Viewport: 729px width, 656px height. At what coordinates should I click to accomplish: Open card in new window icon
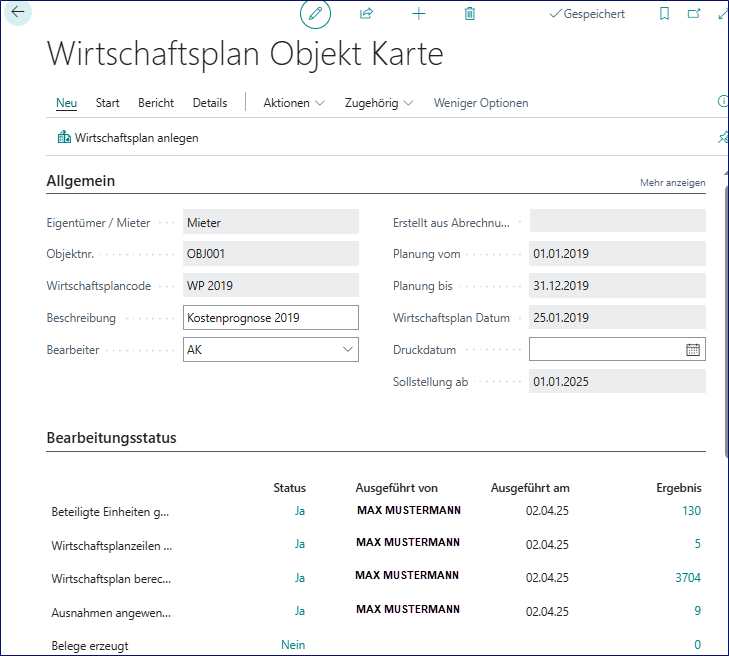click(694, 13)
